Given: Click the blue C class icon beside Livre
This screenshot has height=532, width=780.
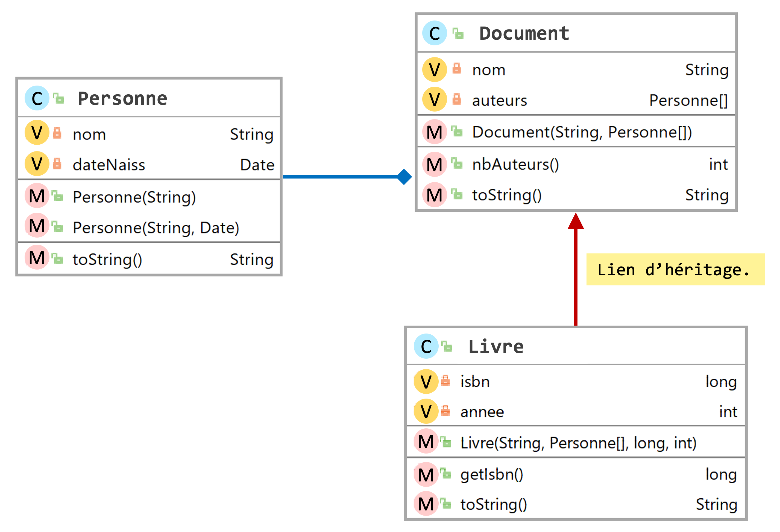Looking at the screenshot, I should click(x=426, y=346).
